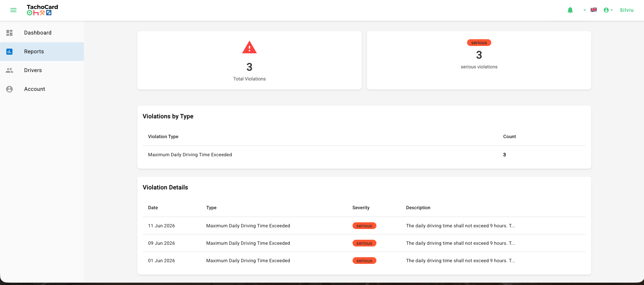Screen dimensions: 644x285
Task: Open Drivers in sidebar
Action: click(42, 70)
